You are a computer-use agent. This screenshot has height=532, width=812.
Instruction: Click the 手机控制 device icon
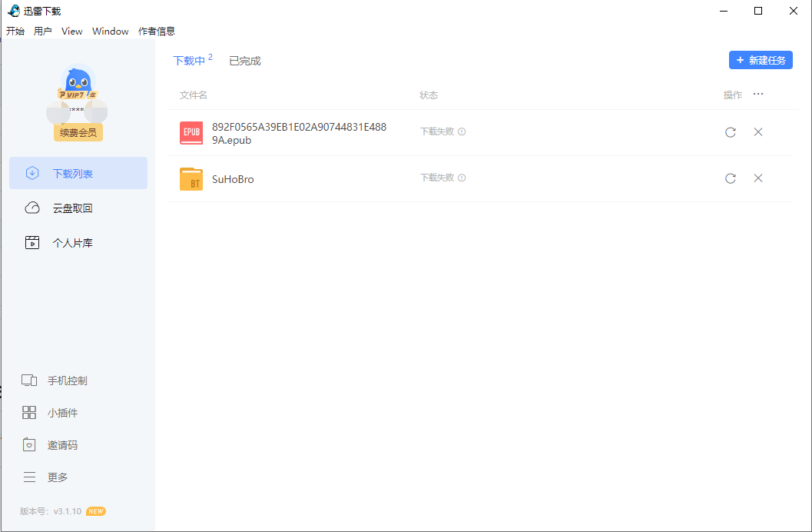tap(29, 381)
